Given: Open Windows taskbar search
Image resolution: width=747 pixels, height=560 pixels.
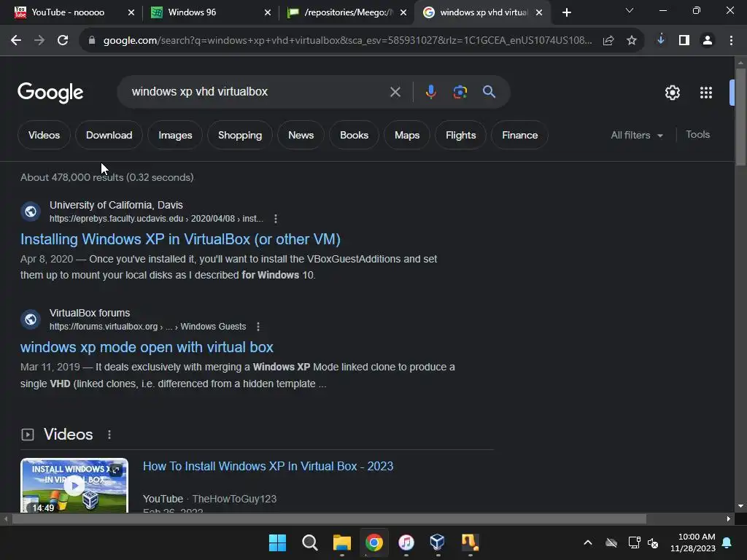Looking at the screenshot, I should tap(309, 542).
